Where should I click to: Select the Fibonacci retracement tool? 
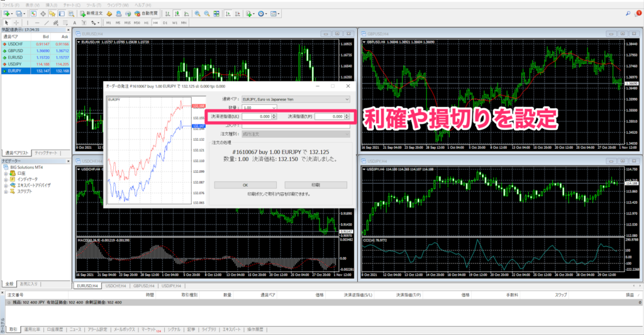click(x=65, y=23)
